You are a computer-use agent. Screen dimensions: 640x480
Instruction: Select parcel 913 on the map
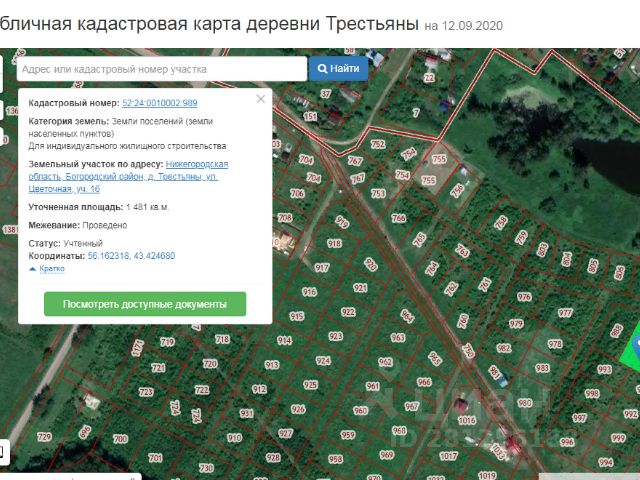[271, 364]
